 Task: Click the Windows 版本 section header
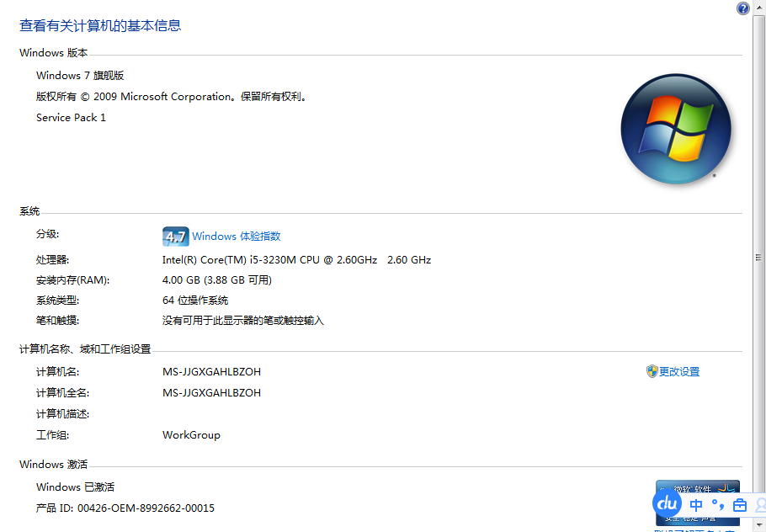54,53
